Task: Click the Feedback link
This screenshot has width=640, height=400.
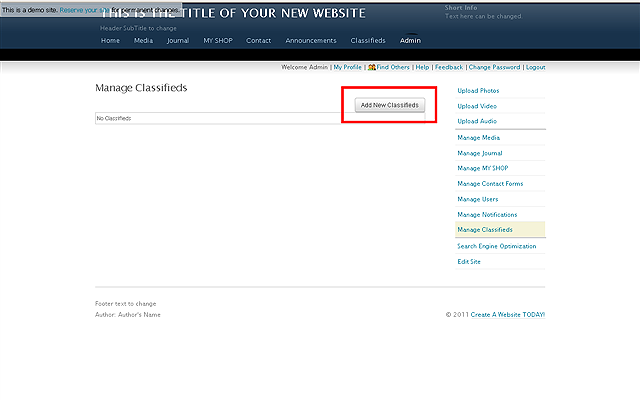Action: [x=449, y=67]
